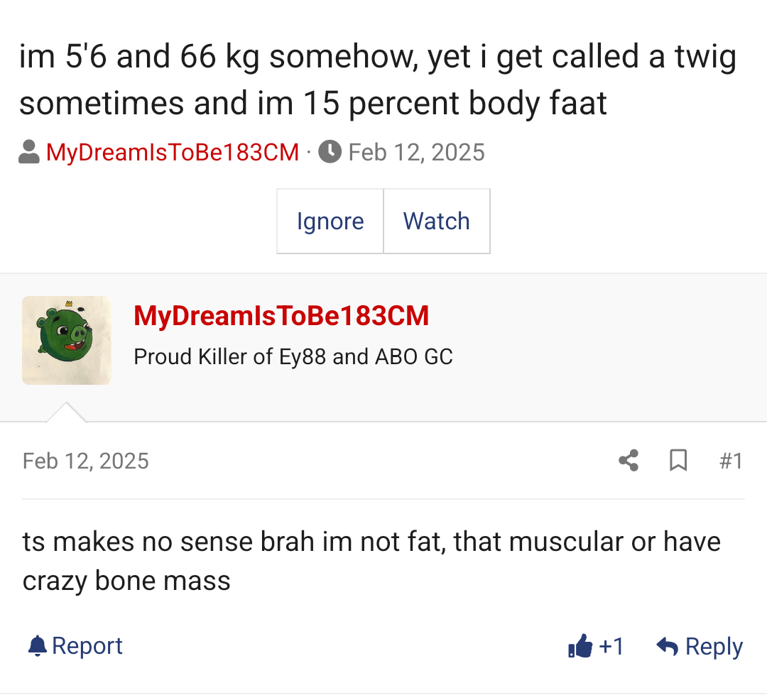
Task: Click the clock icon beside the thread date
Action: click(x=330, y=151)
